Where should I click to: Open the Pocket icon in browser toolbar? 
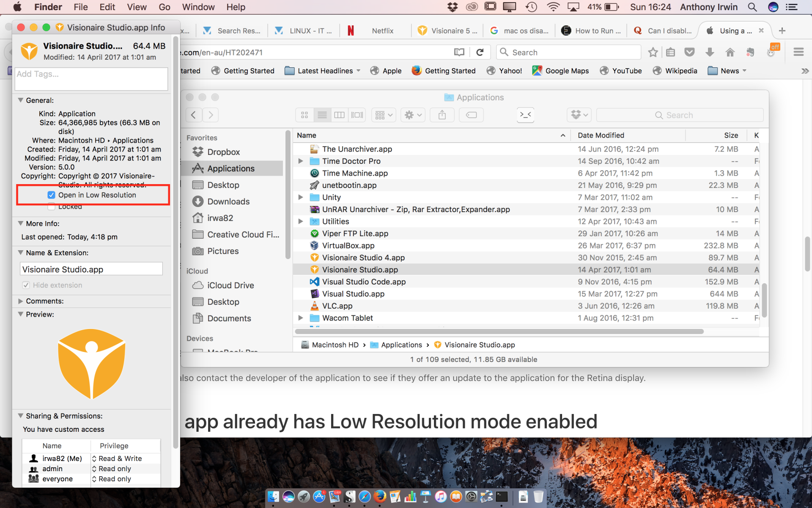(690, 52)
